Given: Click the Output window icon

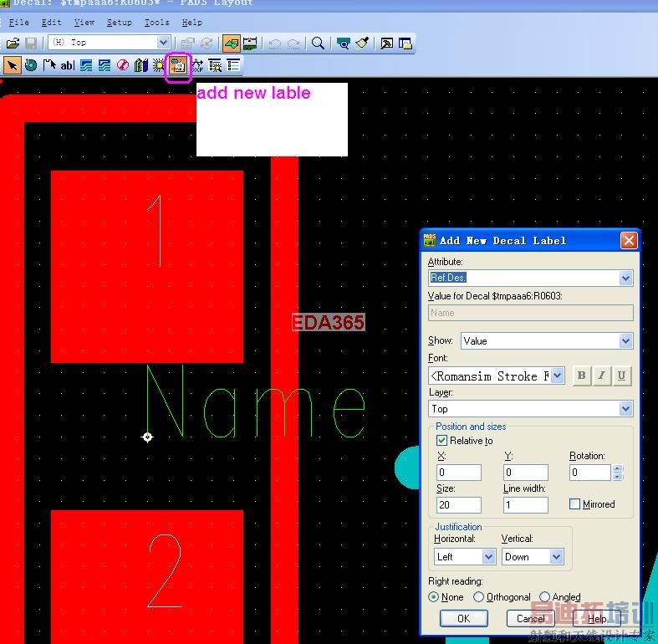Looking at the screenshot, I should point(386,43).
